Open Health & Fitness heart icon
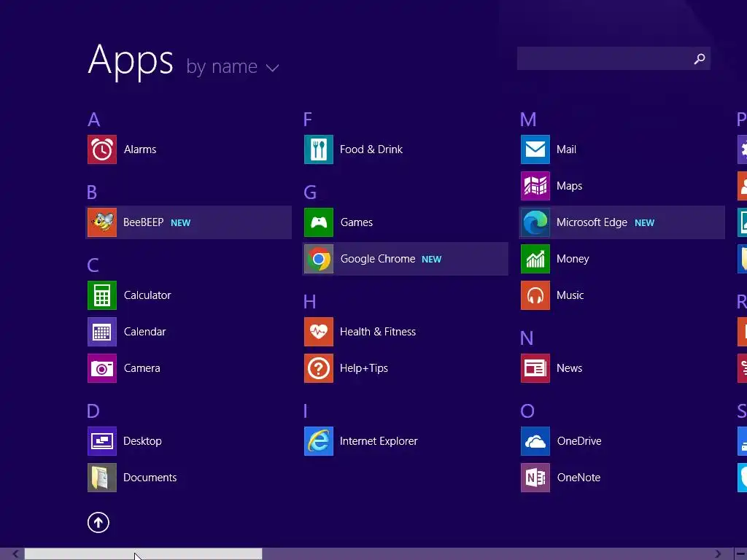747x560 pixels. [319, 332]
